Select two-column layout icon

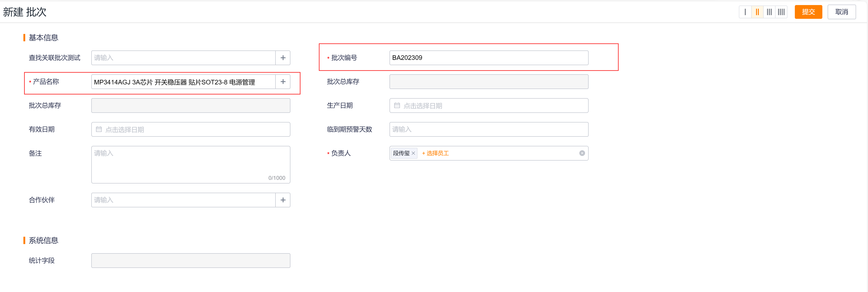[757, 12]
